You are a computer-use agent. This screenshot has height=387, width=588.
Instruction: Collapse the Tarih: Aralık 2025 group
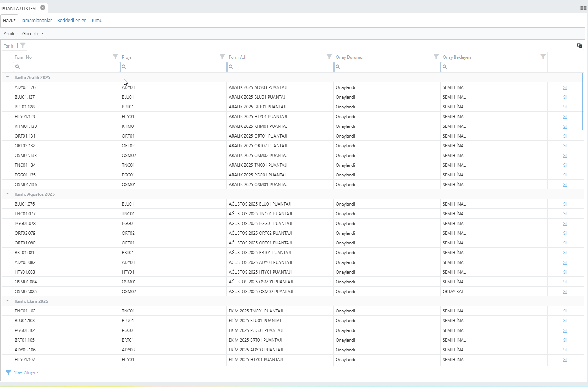click(x=8, y=77)
